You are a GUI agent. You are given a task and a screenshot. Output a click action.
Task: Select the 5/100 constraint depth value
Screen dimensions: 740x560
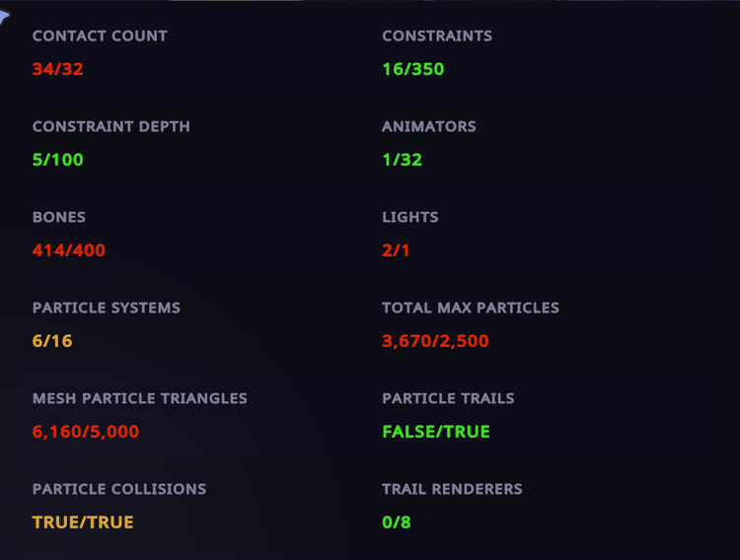pyautogui.click(x=57, y=160)
